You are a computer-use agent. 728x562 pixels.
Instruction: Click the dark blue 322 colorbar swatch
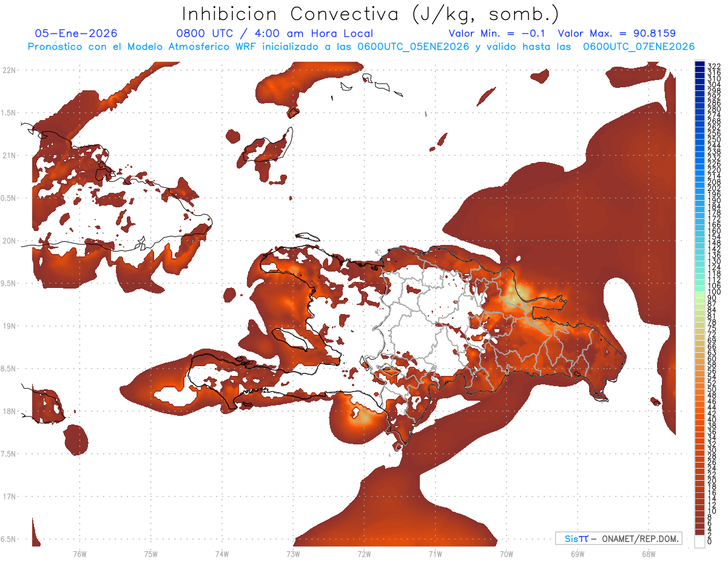[699, 64]
